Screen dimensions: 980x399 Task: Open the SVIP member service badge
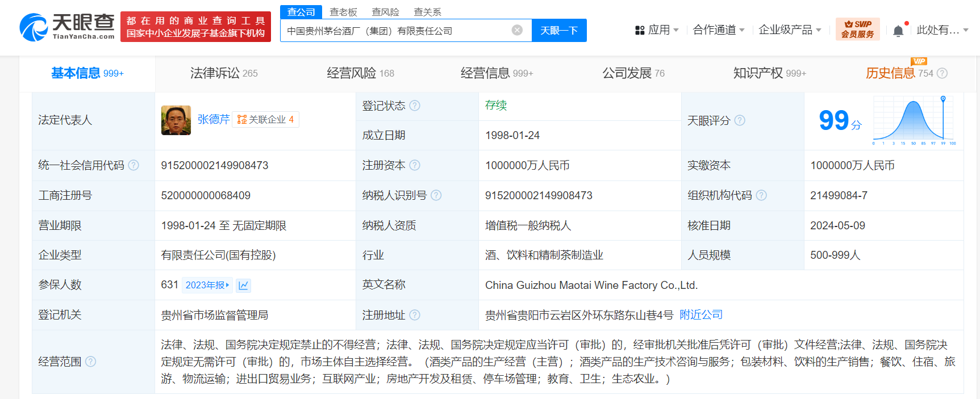tap(857, 29)
